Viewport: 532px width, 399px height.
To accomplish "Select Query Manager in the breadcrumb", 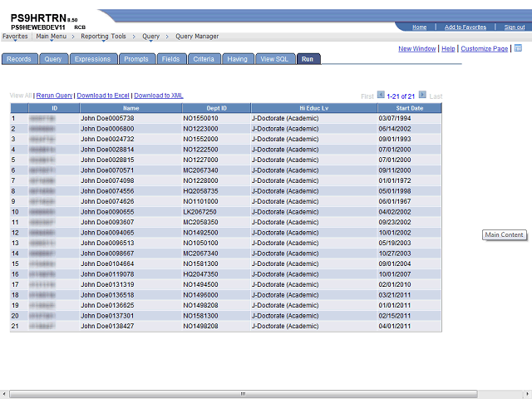I will tap(197, 37).
